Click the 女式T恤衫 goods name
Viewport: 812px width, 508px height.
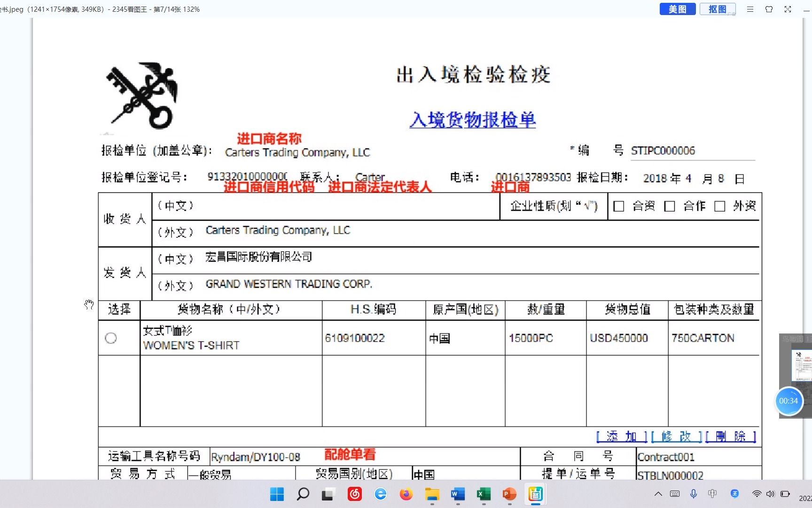tap(168, 331)
